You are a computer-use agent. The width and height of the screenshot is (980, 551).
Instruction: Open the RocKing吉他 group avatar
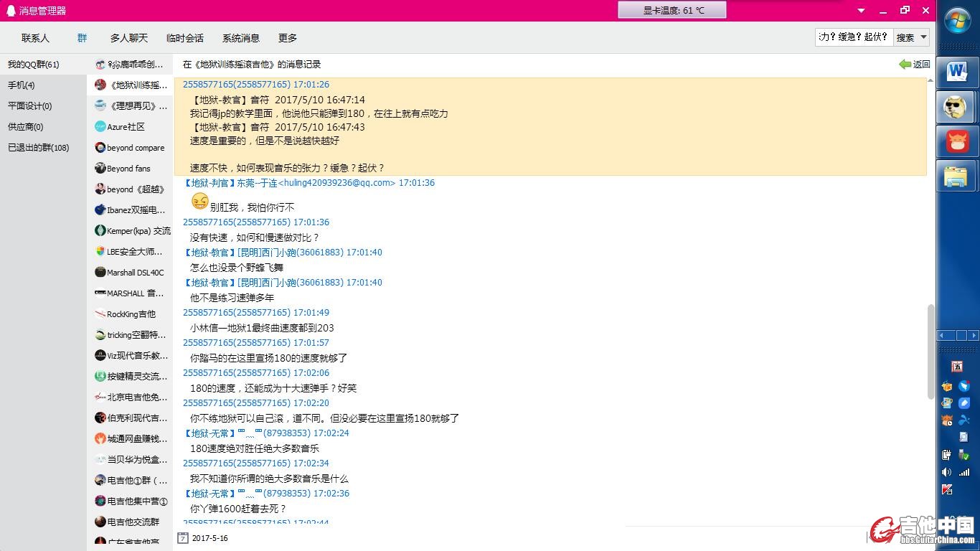(x=100, y=314)
